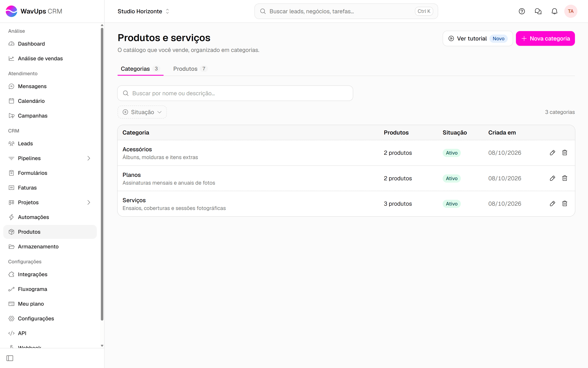This screenshot has width=588, height=368.
Task: Click the API code brackets icon
Action: click(x=11, y=333)
